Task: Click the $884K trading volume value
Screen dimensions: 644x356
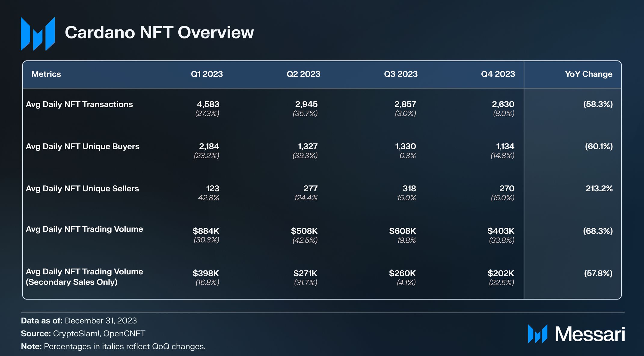Action: tap(206, 231)
